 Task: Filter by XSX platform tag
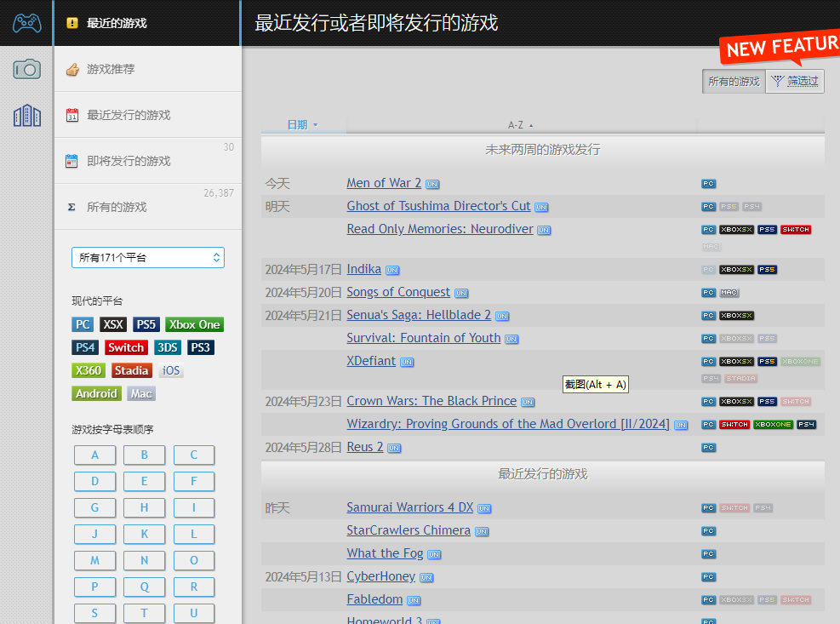pyautogui.click(x=113, y=324)
